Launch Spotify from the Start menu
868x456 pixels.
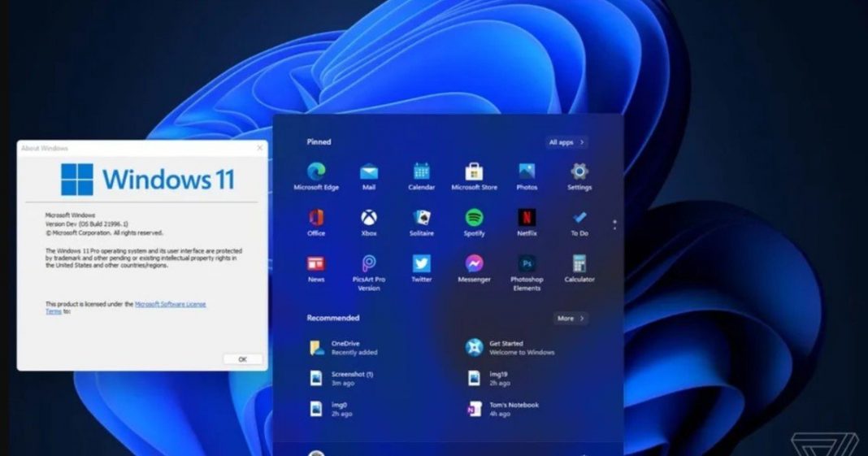click(474, 218)
